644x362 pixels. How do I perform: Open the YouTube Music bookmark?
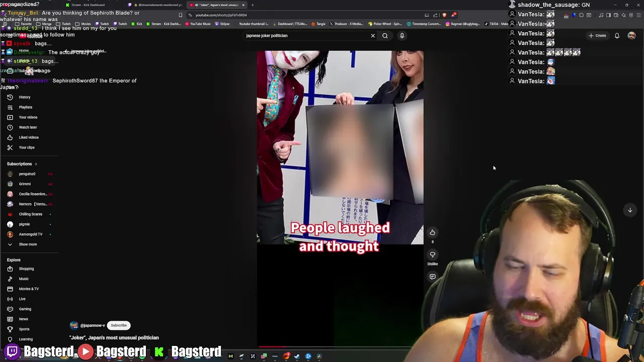198,24
